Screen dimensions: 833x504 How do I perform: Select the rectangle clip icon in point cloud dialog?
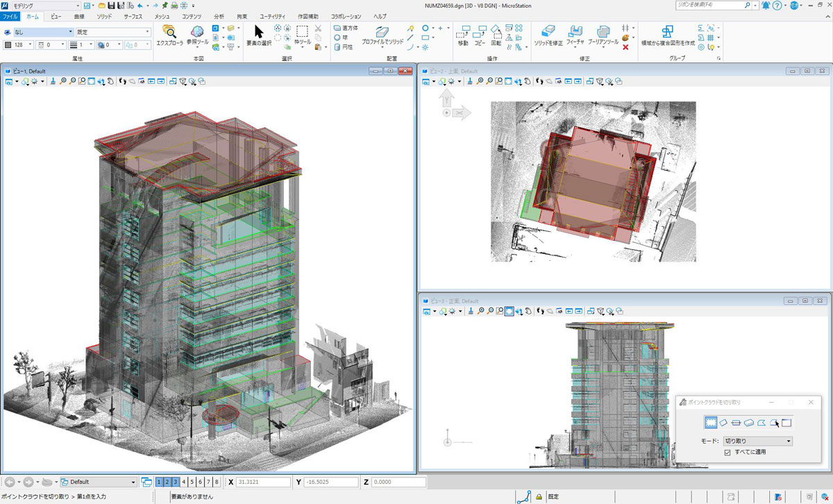coord(711,422)
